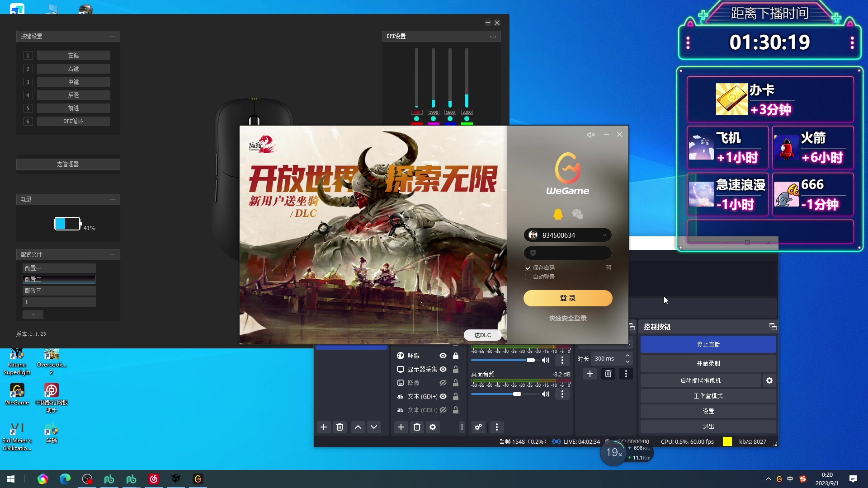
Task: Enable 自动登录 checkbox
Action: click(528, 277)
